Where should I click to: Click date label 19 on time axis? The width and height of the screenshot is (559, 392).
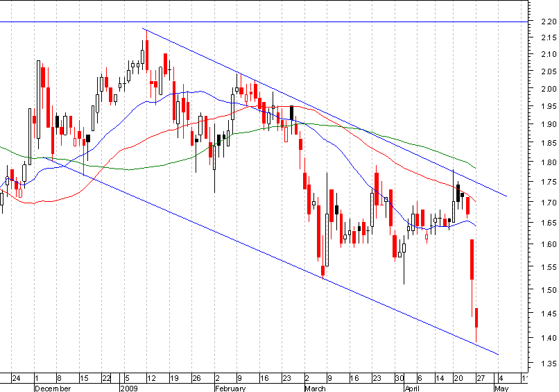click(173, 378)
